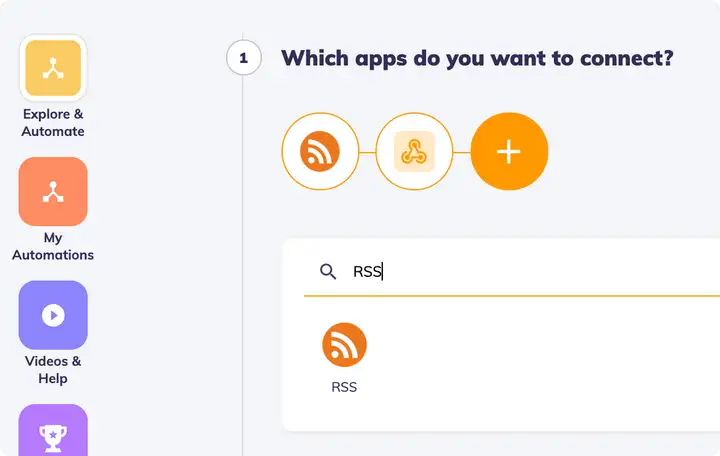The image size is (720, 456).
Task: Click the My Automations label
Action: pos(53,246)
